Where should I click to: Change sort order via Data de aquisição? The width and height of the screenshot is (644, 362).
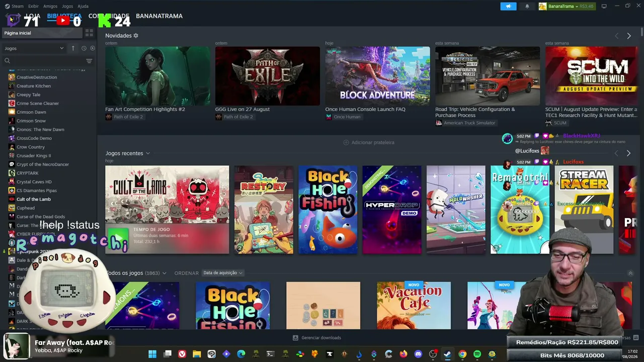[x=222, y=273]
